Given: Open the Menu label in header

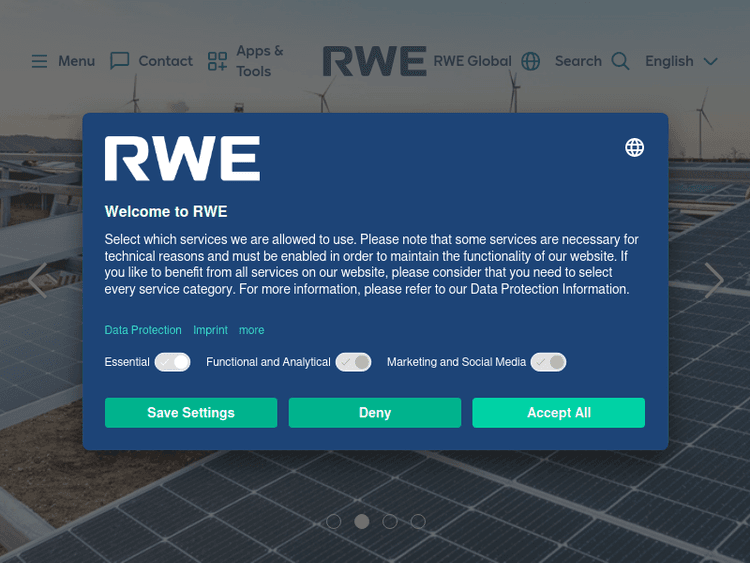Looking at the screenshot, I should (x=77, y=61).
